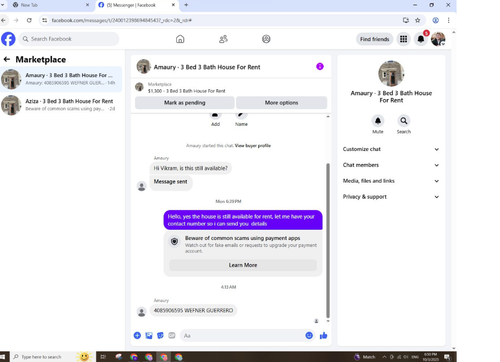Open a new browser tab

tap(186, 5)
